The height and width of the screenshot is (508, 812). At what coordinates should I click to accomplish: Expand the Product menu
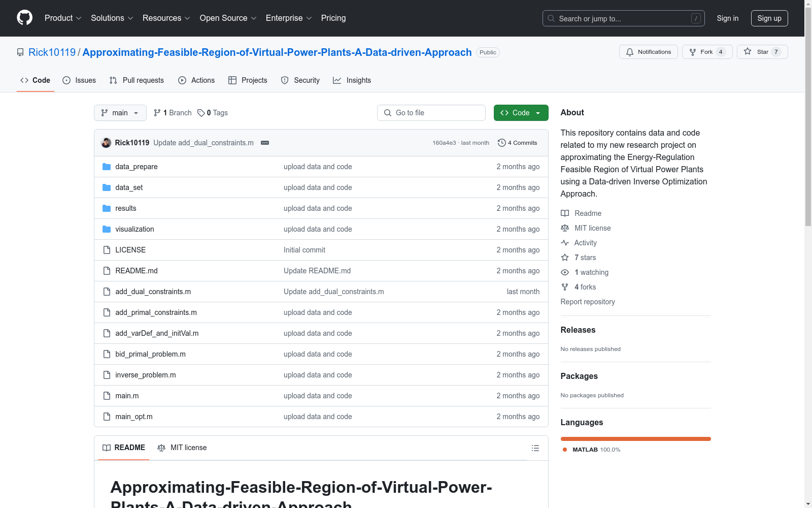tap(63, 18)
